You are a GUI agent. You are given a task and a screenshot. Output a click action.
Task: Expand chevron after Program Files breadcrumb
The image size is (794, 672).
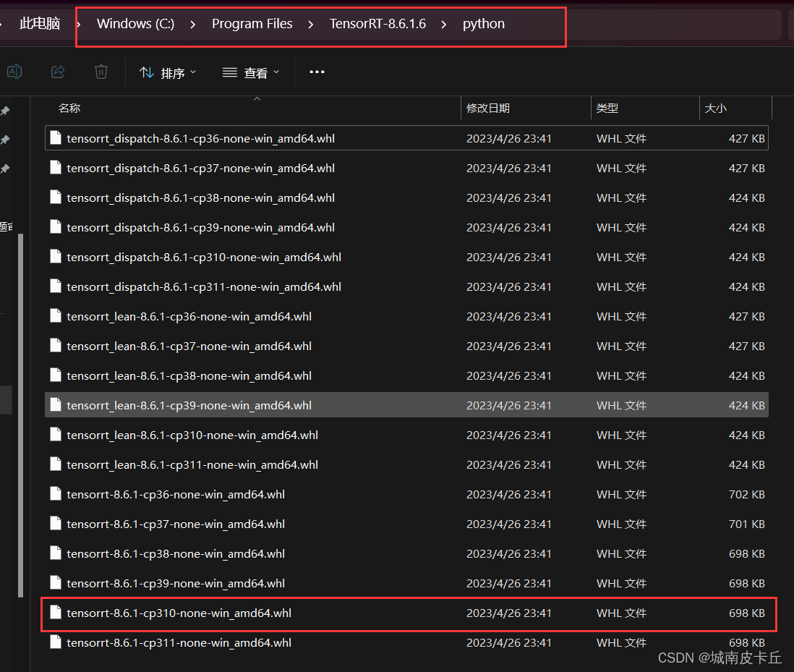[311, 25]
